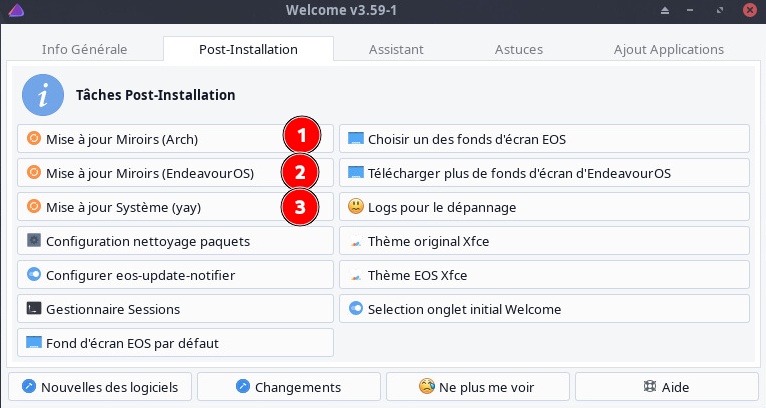Run Mise à jour Miroirs (Arch)
Screen dimensions: 766x408
coord(150,139)
